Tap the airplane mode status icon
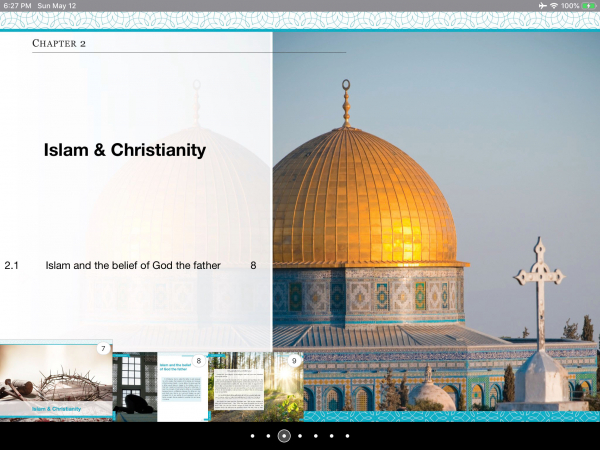The width and height of the screenshot is (600, 450). [541, 6]
